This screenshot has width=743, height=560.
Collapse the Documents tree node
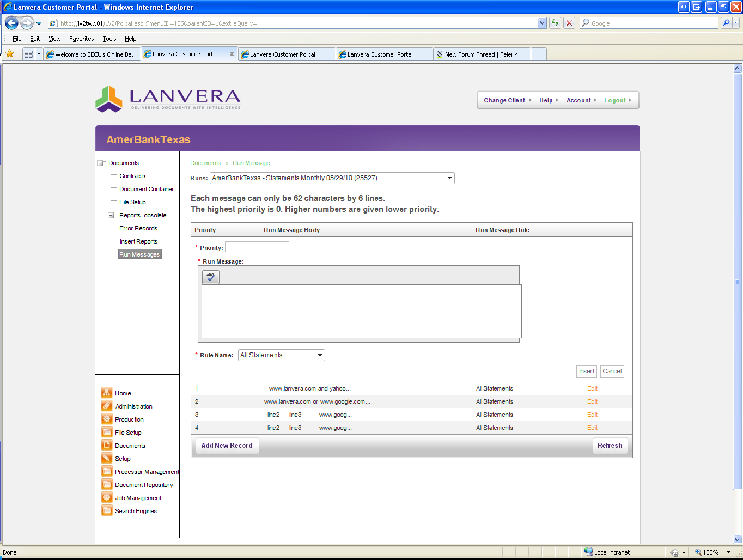(x=101, y=163)
